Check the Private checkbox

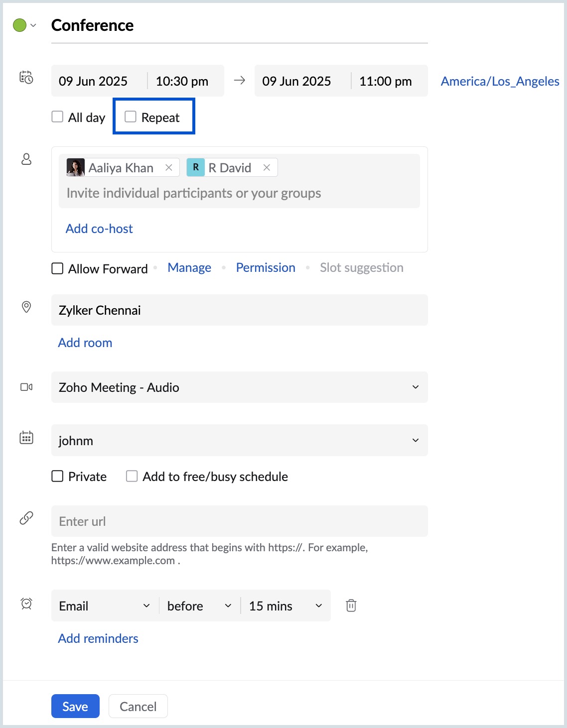click(x=58, y=477)
